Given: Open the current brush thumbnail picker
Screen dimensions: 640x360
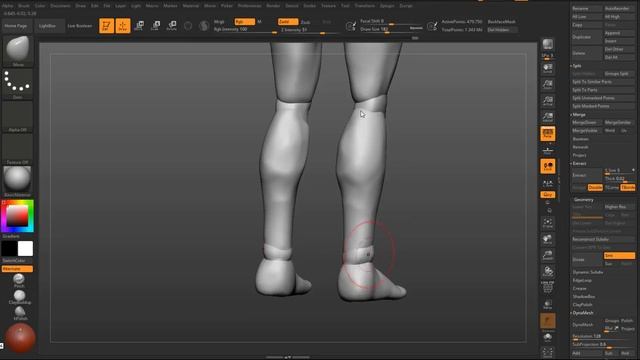Looking at the screenshot, I should (18, 51).
